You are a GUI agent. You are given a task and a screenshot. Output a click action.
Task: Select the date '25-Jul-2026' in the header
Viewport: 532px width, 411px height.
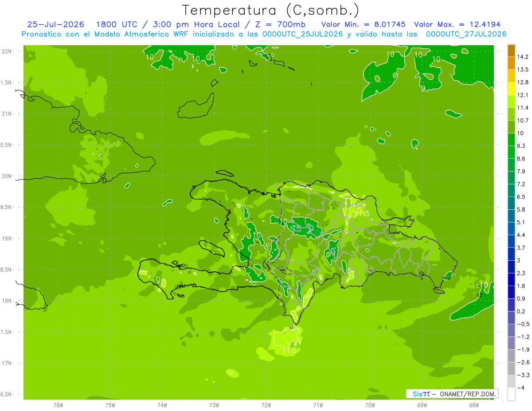coord(55,24)
